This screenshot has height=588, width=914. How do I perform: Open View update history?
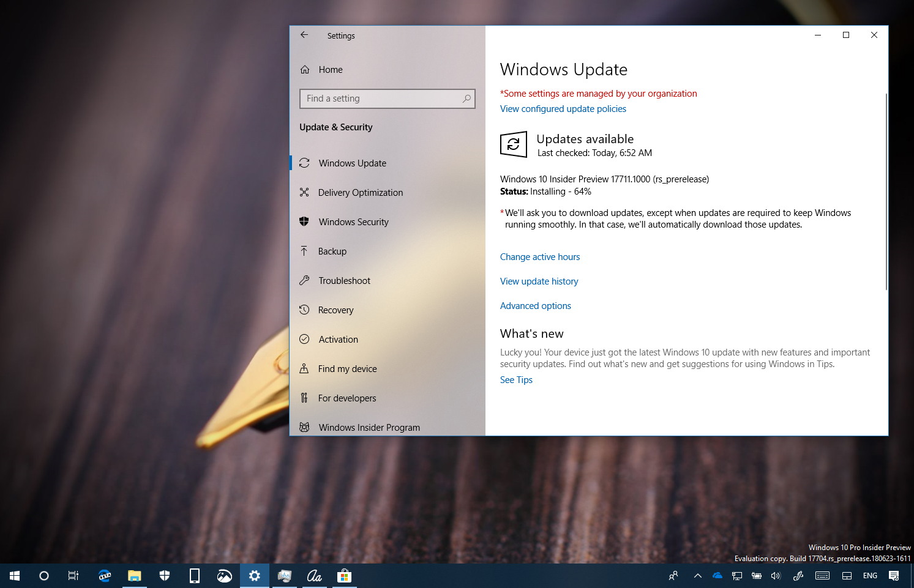click(539, 281)
